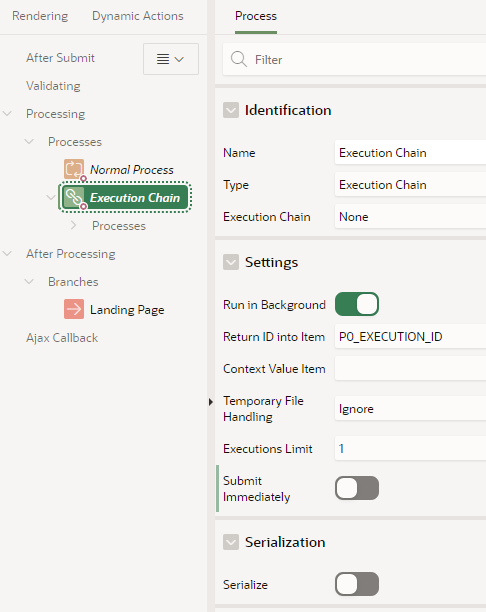486x612 pixels.
Task: Open the Temporary File Handling dropdown
Action: tap(410, 409)
